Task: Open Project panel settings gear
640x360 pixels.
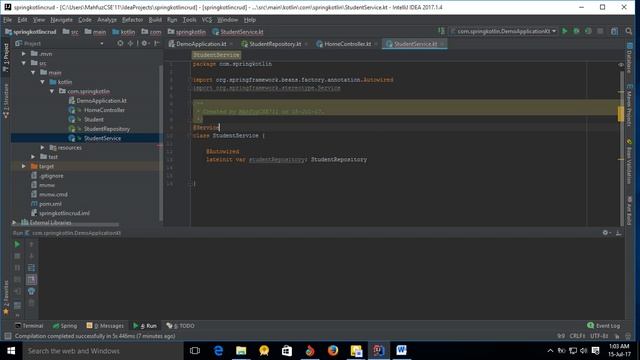Action: 145,43
